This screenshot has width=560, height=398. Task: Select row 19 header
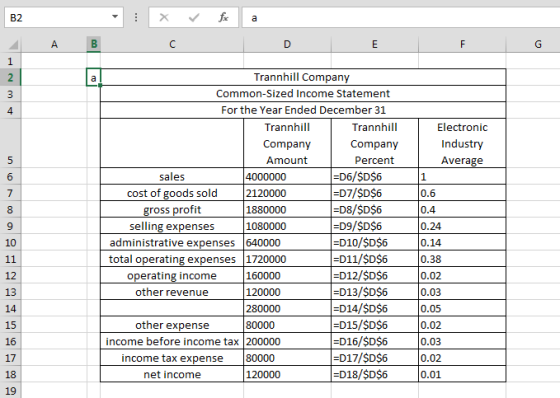point(10,390)
